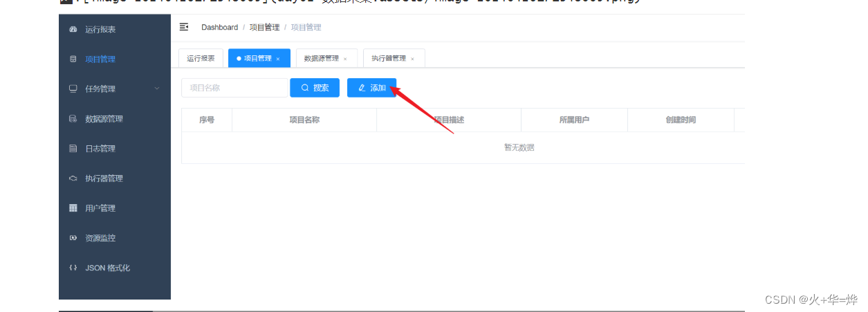Screen dimensions: 868x312
Task: Click the JSON 格式化 braces icon
Action: pos(73,268)
